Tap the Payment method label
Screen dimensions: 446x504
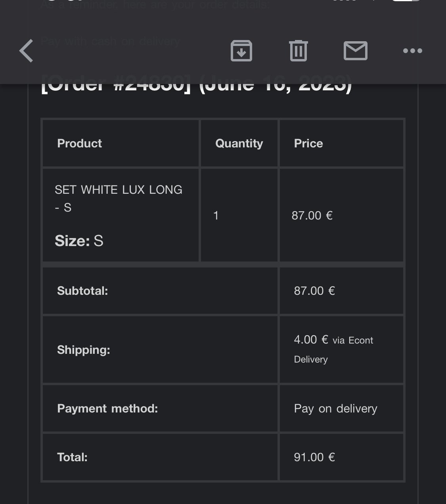107,409
